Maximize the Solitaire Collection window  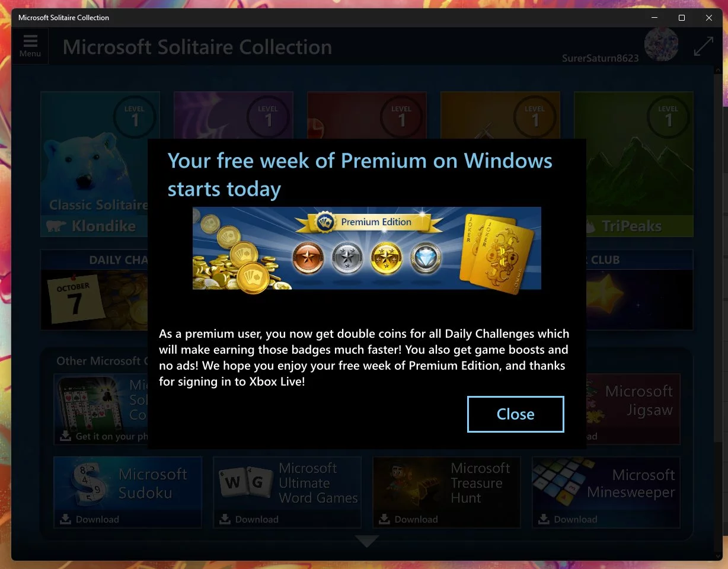[682, 18]
